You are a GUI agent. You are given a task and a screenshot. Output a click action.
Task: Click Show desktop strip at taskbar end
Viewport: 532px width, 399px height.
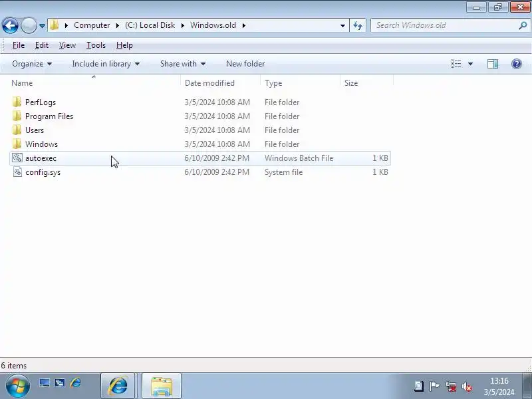pos(527,386)
